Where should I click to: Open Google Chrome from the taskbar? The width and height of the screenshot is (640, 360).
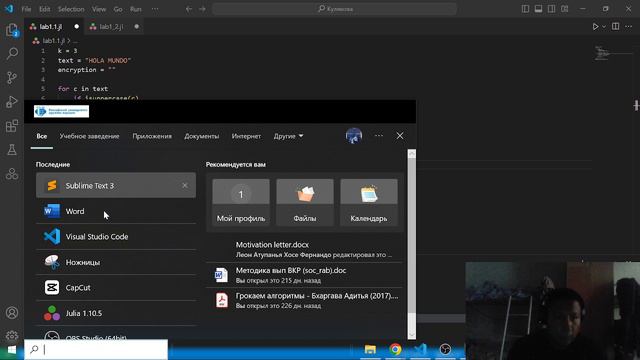(395, 350)
